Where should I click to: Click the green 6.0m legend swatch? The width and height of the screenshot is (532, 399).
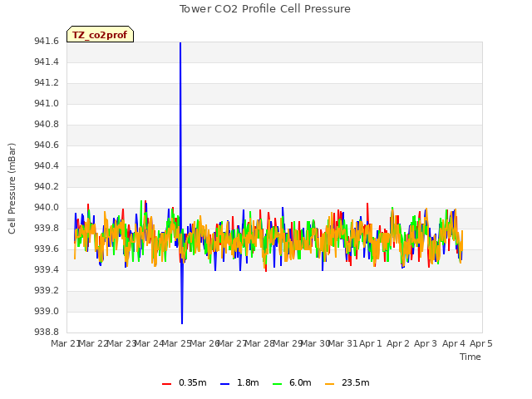(x=277, y=384)
